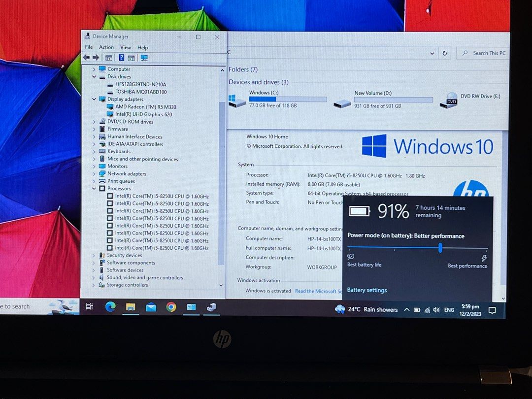Expand the Sound, video and game controllers category
The image size is (532, 399).
click(95, 277)
